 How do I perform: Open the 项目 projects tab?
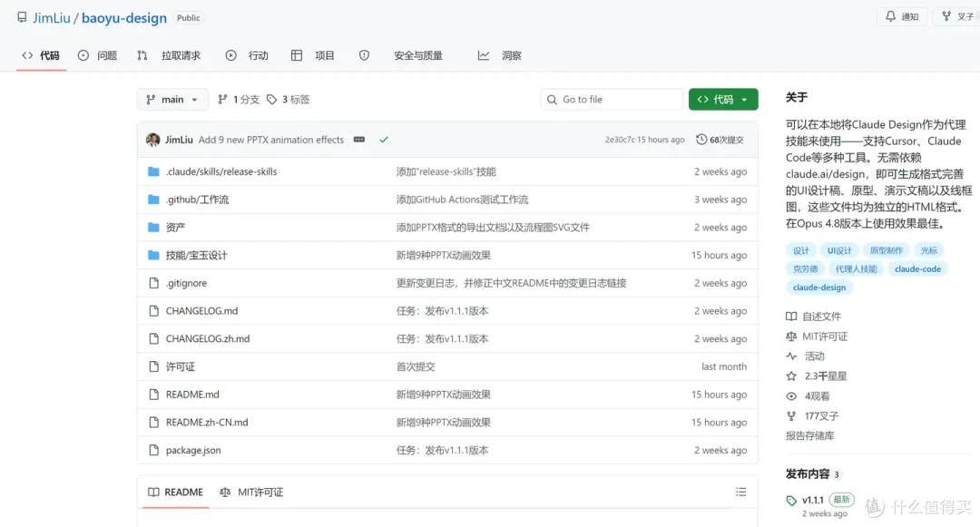click(313, 55)
